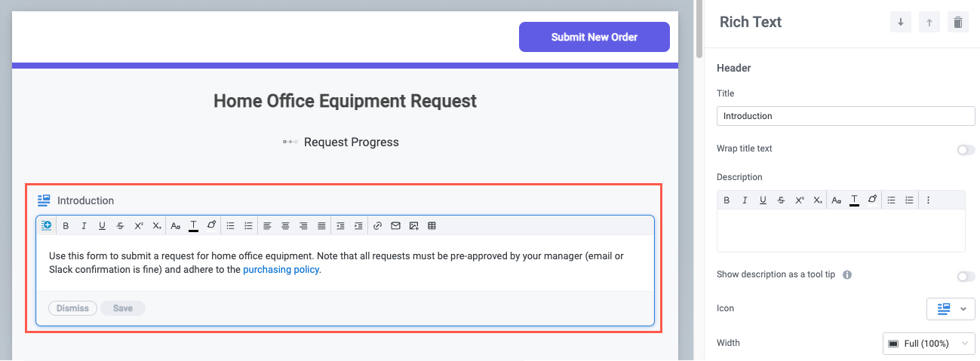980x361 pixels.
Task: Enable the Wrap title text toggle
Action: (x=966, y=150)
